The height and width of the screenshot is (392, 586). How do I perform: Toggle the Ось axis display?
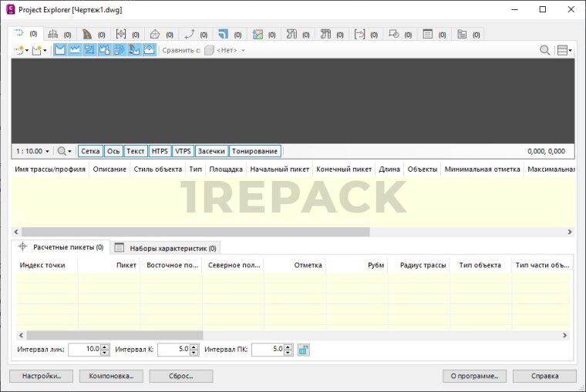tap(113, 152)
